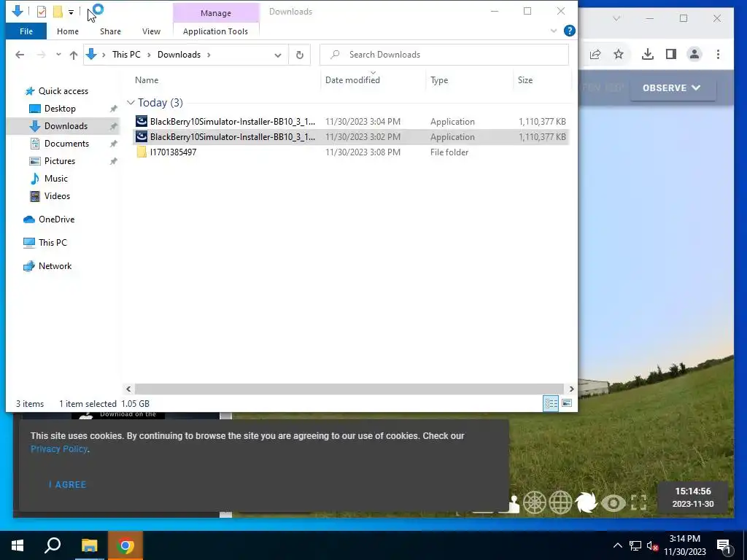The width and height of the screenshot is (747, 560).
Task: Select Pictures in the navigation pane
Action: click(60, 161)
